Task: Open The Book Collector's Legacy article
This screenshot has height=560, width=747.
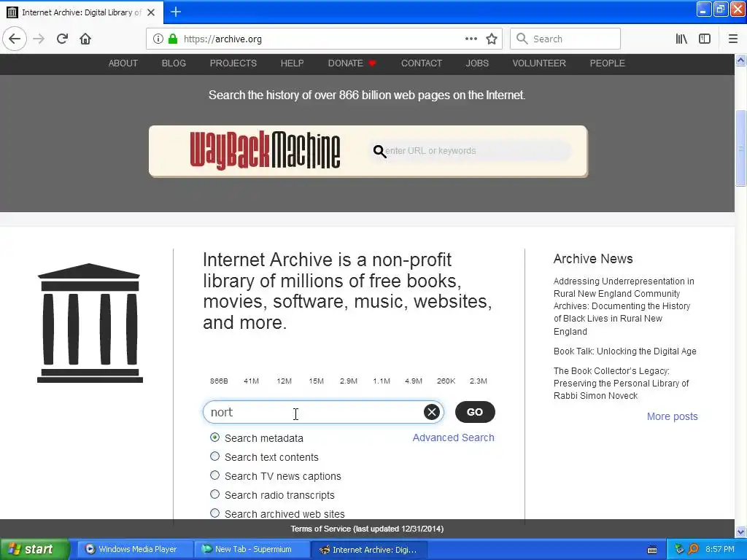Action: tap(622, 384)
